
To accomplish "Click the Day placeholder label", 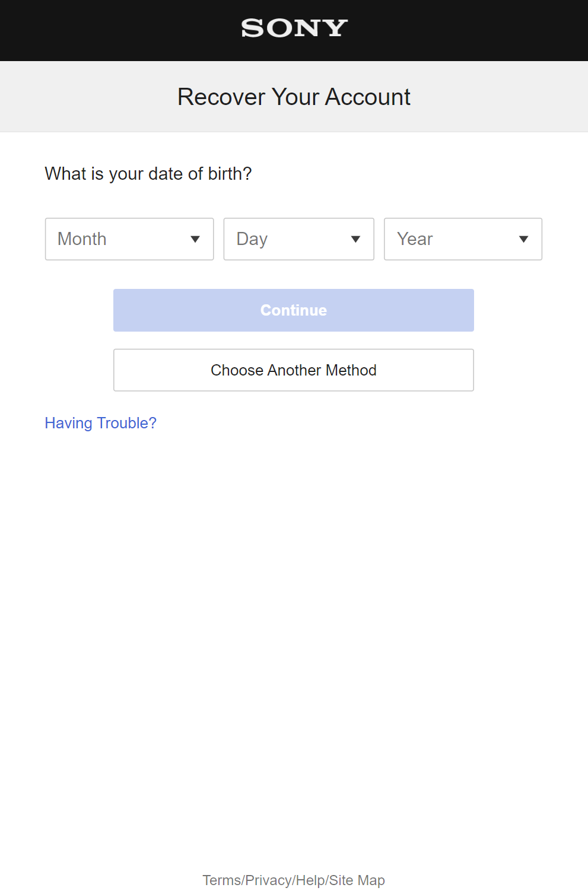I will click(x=252, y=239).
